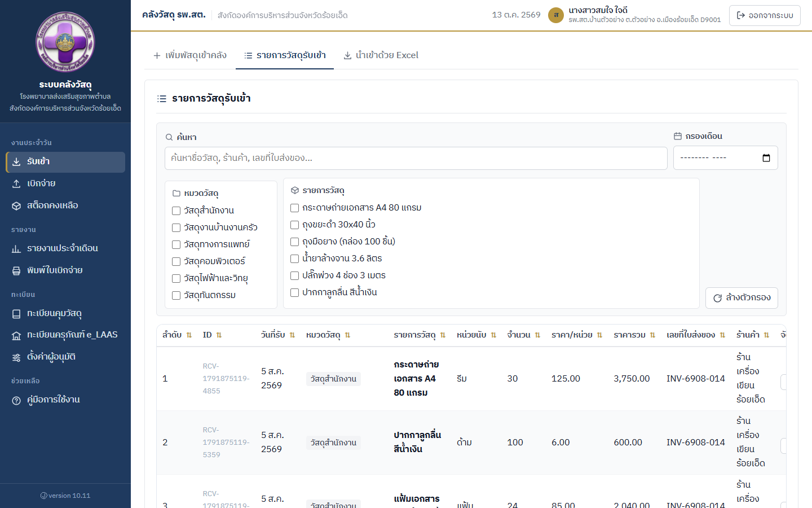This screenshot has height=508, width=812.
Task: Check the วัสดุคอมพิวเตอร์ checkbox
Action: [x=176, y=262]
